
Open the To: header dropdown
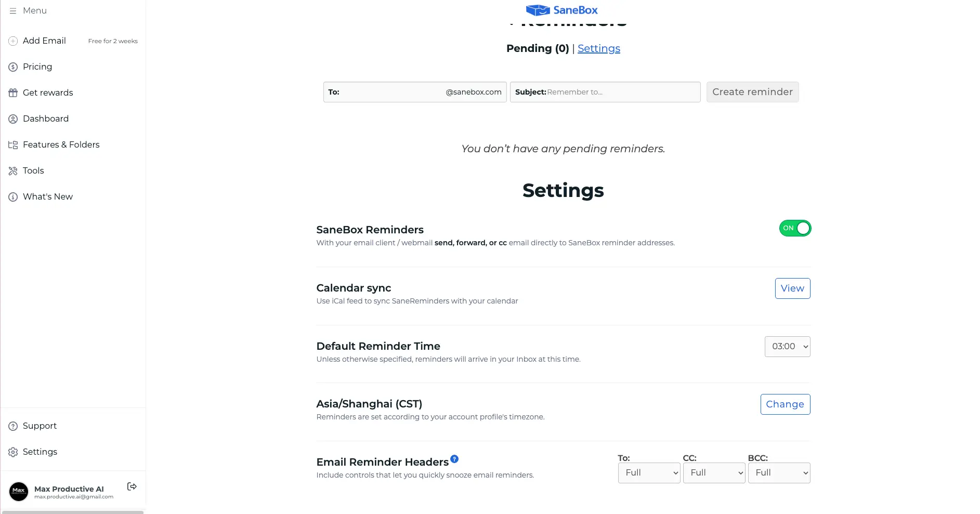[x=649, y=473]
